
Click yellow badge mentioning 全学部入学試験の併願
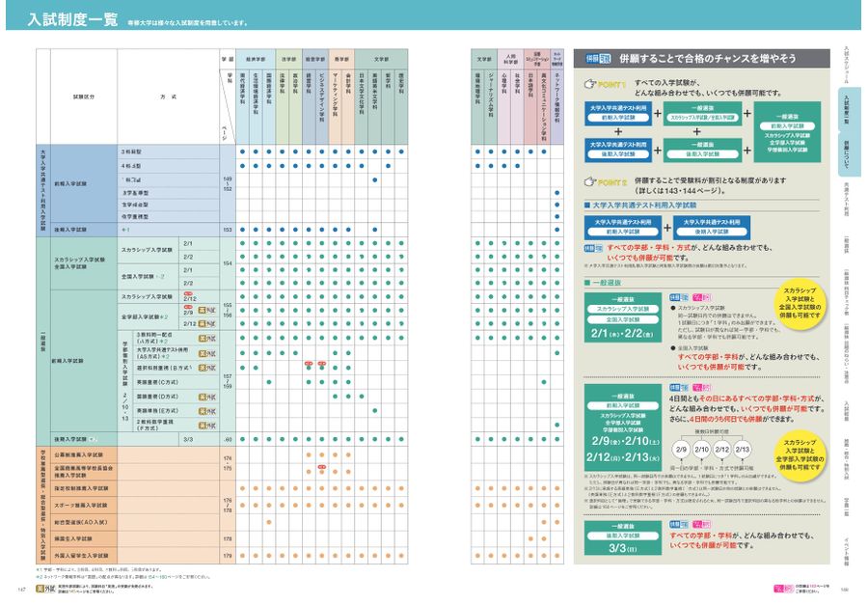coord(800,454)
